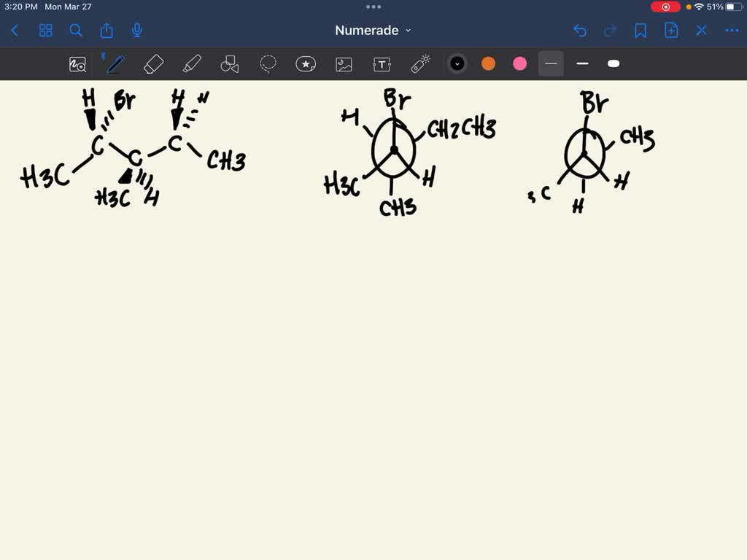Open the zoom writing tool
This screenshot has height=560, width=747.
click(77, 63)
